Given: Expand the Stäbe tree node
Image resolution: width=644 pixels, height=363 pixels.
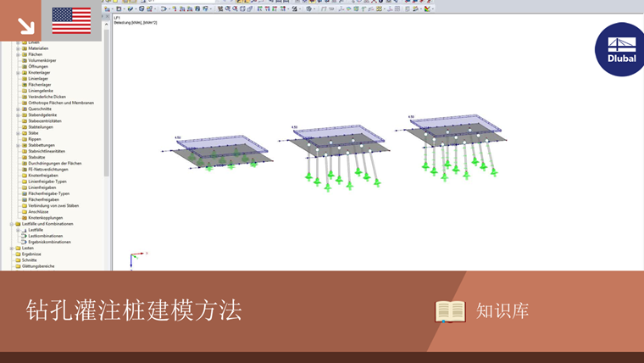Looking at the screenshot, I should 18,133.
